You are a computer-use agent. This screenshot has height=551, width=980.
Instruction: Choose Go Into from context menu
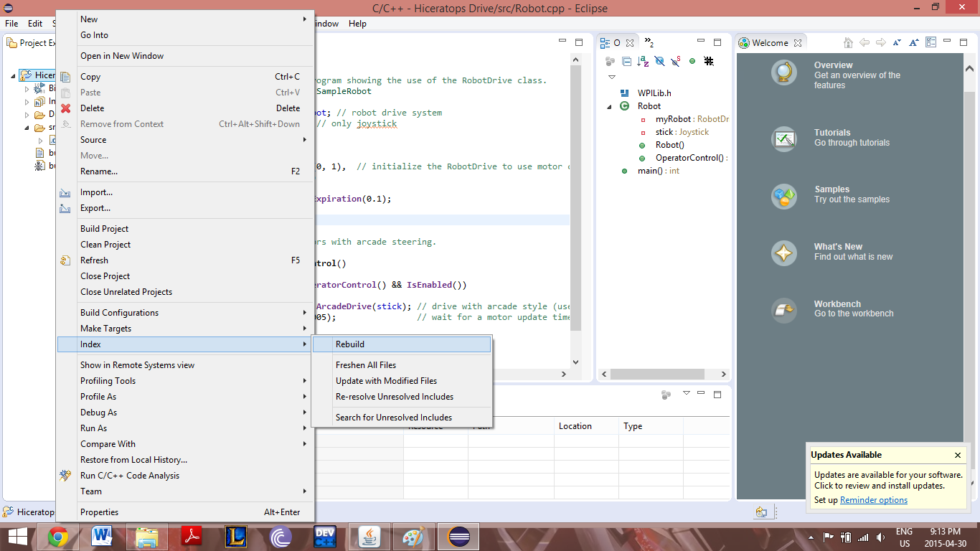point(185,35)
